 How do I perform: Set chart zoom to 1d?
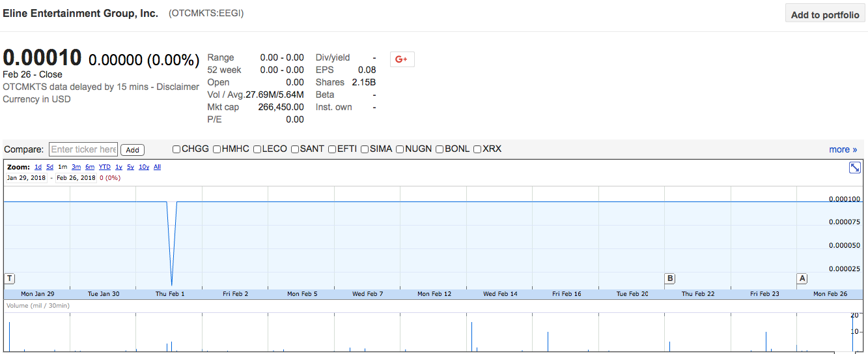(38, 167)
